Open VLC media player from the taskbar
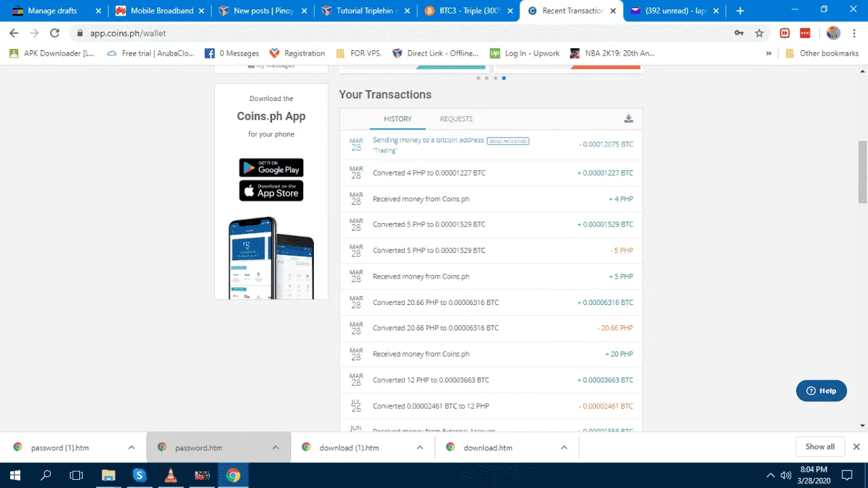 [x=171, y=475]
